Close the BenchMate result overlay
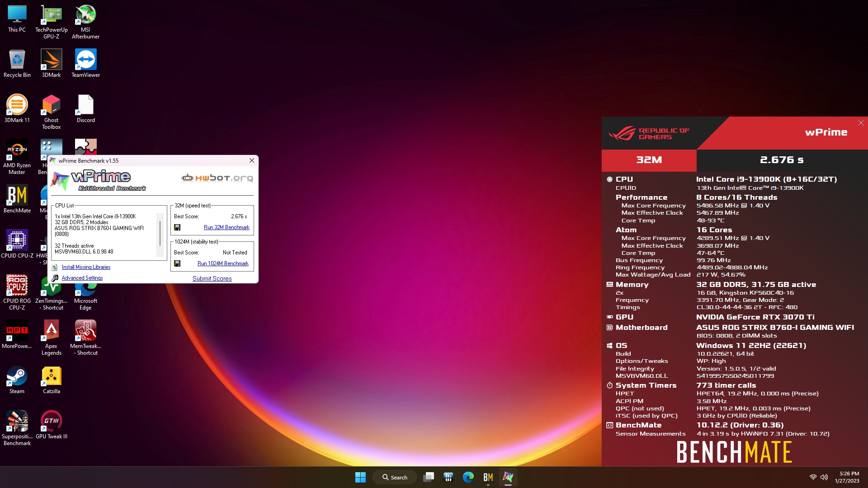The image size is (868, 488). point(861,123)
